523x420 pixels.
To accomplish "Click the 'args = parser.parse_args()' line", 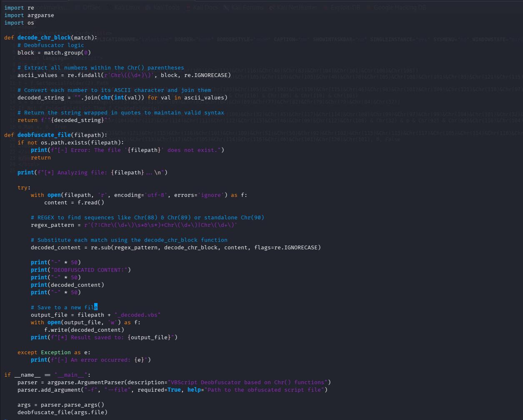I will 60,405.
